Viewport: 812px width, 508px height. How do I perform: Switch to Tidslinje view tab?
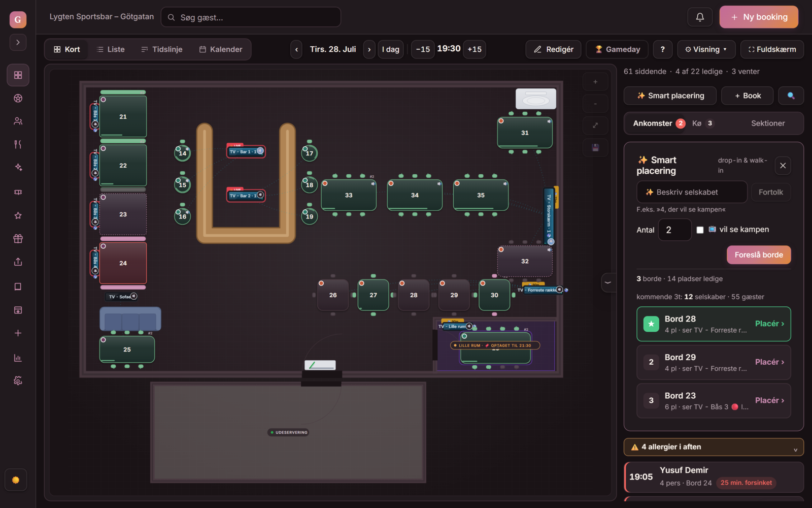(x=162, y=49)
